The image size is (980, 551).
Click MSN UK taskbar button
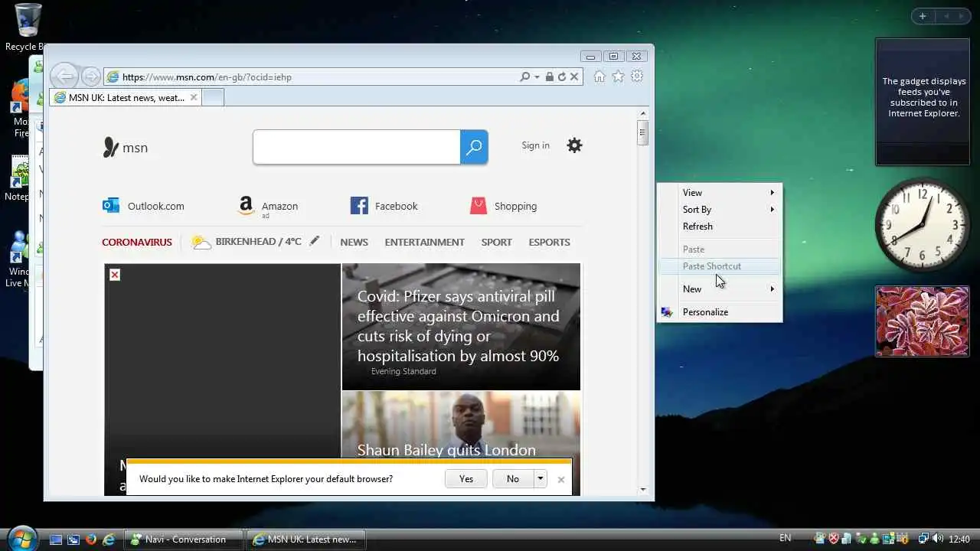pos(306,540)
